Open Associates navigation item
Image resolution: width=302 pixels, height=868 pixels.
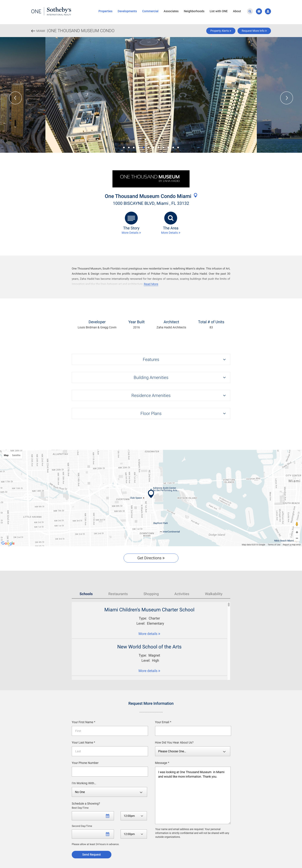point(171,11)
